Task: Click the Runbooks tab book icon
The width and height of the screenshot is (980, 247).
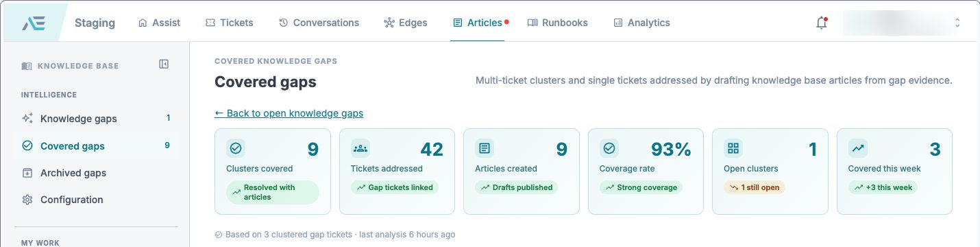Action: pyautogui.click(x=532, y=23)
